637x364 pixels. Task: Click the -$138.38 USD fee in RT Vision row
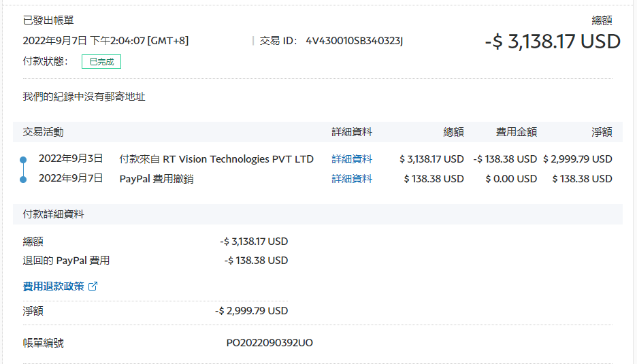click(x=505, y=159)
